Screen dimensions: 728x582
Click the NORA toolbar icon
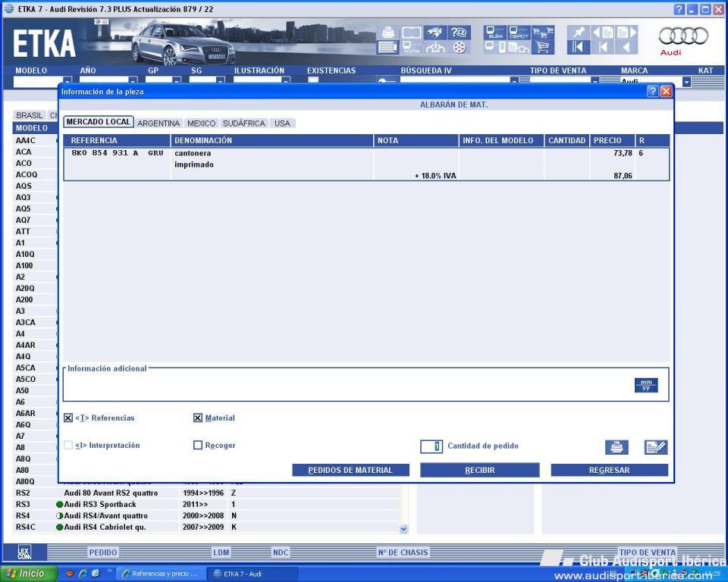(x=411, y=47)
